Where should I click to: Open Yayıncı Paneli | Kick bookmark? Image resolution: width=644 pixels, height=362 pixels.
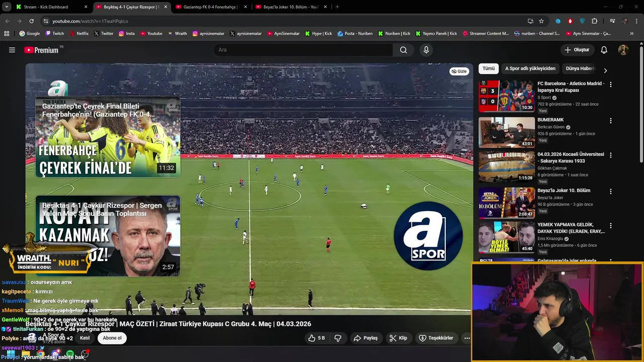pos(436,34)
